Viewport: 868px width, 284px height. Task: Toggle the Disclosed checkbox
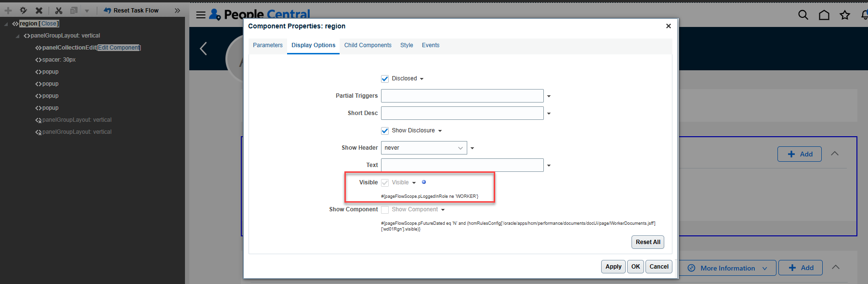pos(385,79)
